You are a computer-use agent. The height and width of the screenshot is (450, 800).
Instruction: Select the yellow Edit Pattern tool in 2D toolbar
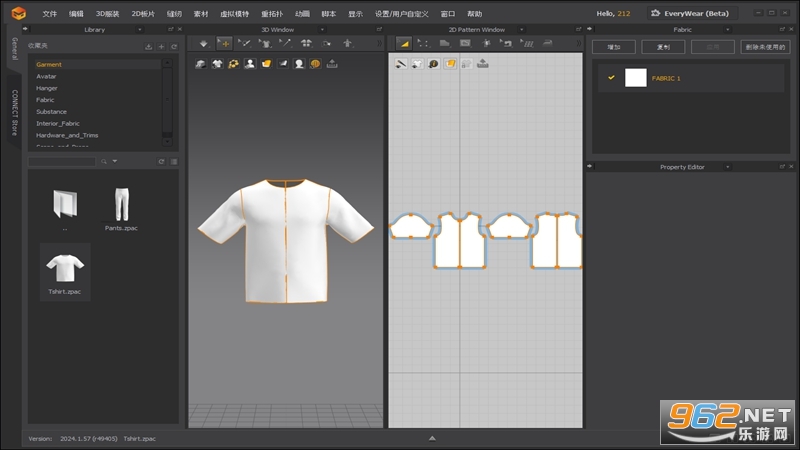(404, 43)
